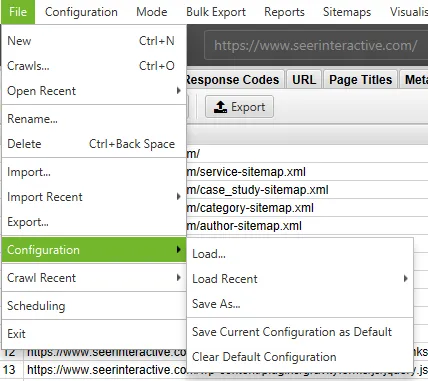The image size is (428, 381).
Task: Open the Configuration menu in menu bar
Action: (x=81, y=12)
